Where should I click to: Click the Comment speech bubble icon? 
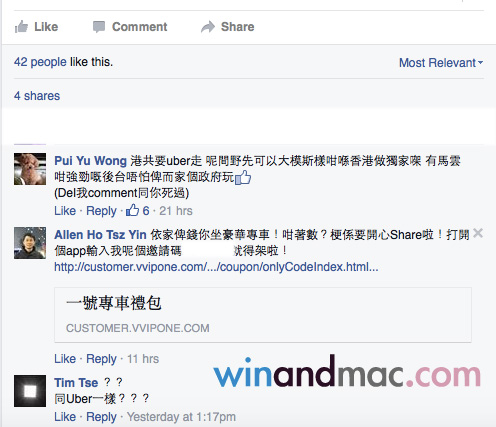99,27
